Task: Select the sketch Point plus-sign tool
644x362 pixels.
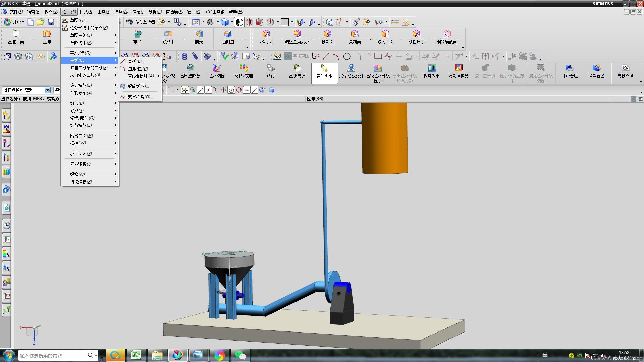Action: [x=399, y=56]
